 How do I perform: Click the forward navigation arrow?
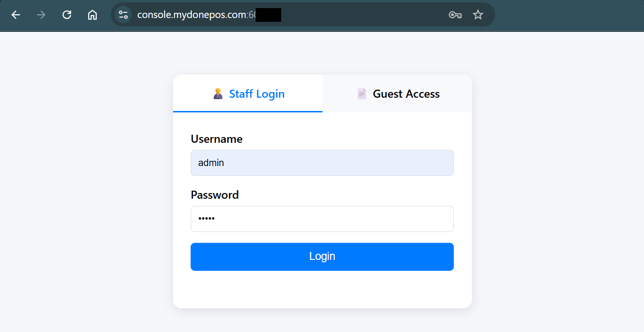(x=41, y=15)
